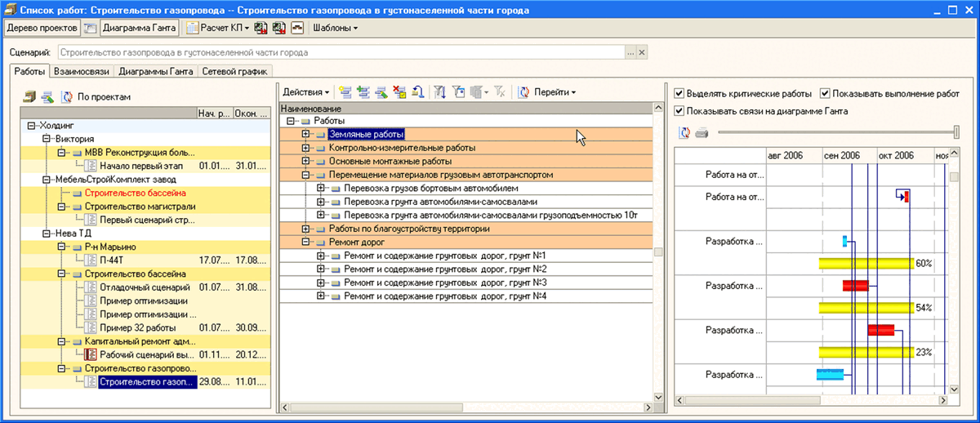Click the document icon beside П-44Т
Screen dimensions: 980x423
pyautogui.click(x=91, y=260)
